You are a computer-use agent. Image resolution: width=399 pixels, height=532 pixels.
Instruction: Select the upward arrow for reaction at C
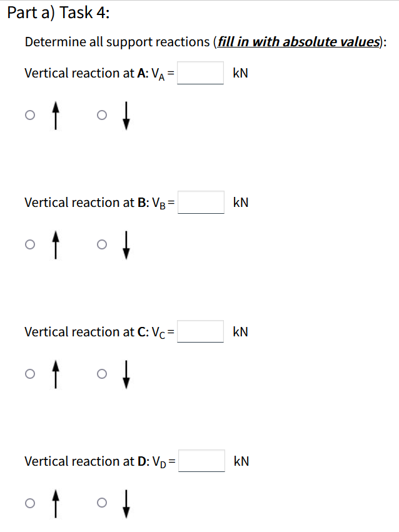[55, 374]
